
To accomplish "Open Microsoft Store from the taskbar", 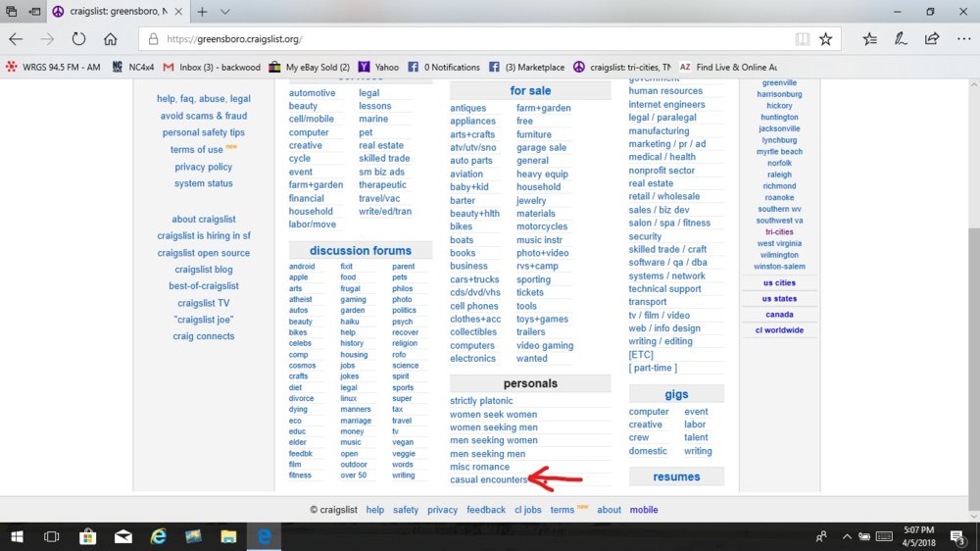I will click(x=87, y=536).
